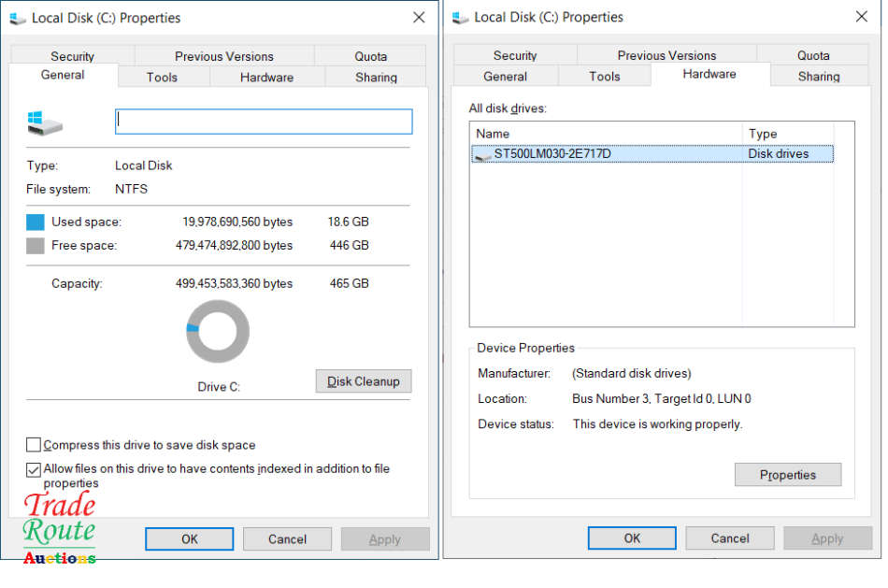Close the right Properties dialog

point(861,17)
